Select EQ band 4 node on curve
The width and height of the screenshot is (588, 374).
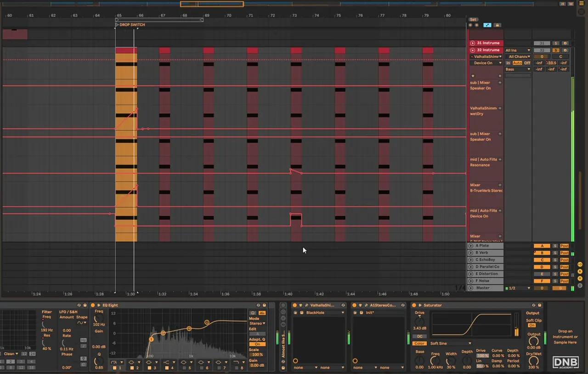(x=207, y=322)
